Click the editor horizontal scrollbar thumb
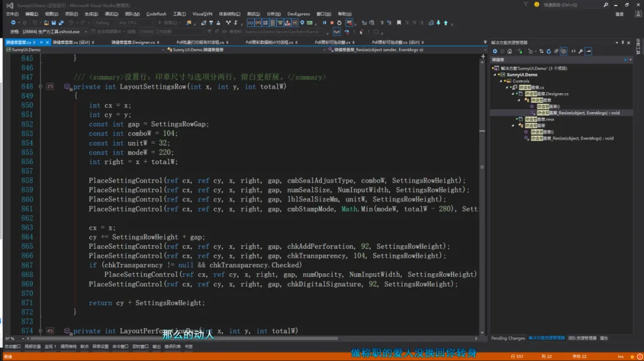Image resolution: width=644 pixels, height=361 pixels. [x=184, y=338]
